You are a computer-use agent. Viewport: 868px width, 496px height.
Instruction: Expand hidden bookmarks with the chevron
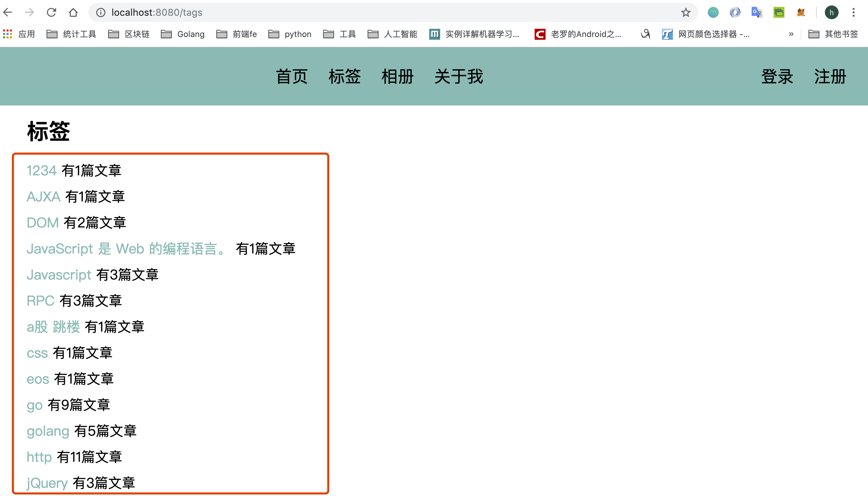tap(791, 34)
